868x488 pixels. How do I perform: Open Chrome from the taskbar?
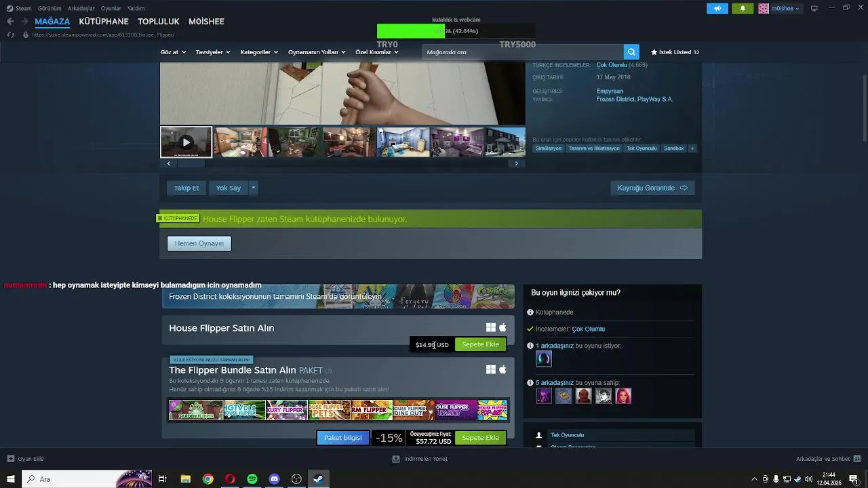pyautogui.click(x=208, y=479)
